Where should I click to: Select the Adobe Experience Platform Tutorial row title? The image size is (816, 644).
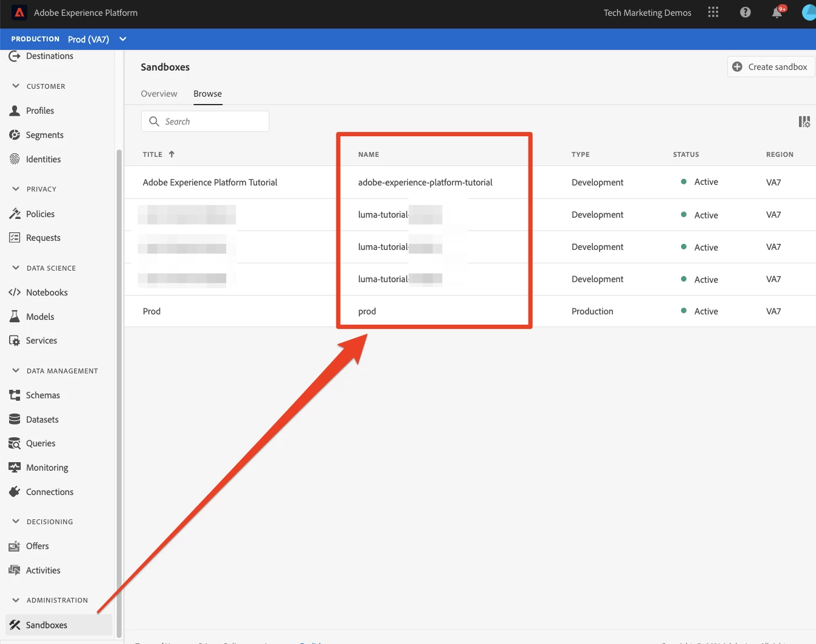(x=210, y=182)
